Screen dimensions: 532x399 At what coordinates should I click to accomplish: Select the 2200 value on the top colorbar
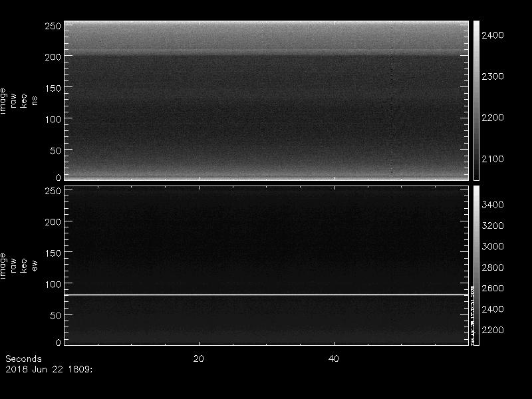493,118
